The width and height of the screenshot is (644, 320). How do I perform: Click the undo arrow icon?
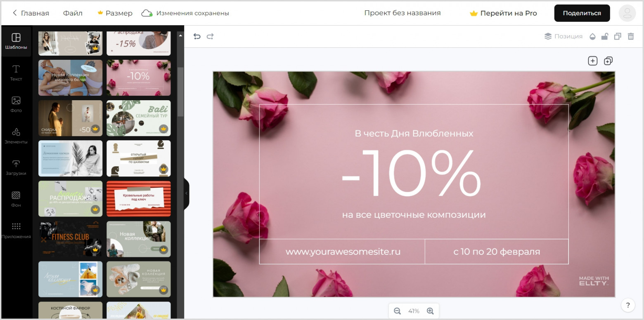click(x=197, y=36)
